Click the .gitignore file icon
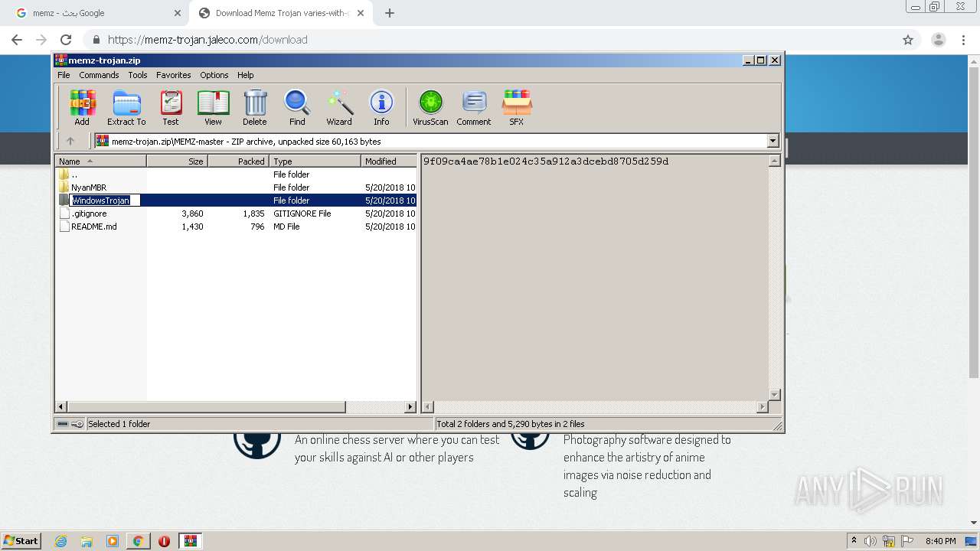 point(64,214)
